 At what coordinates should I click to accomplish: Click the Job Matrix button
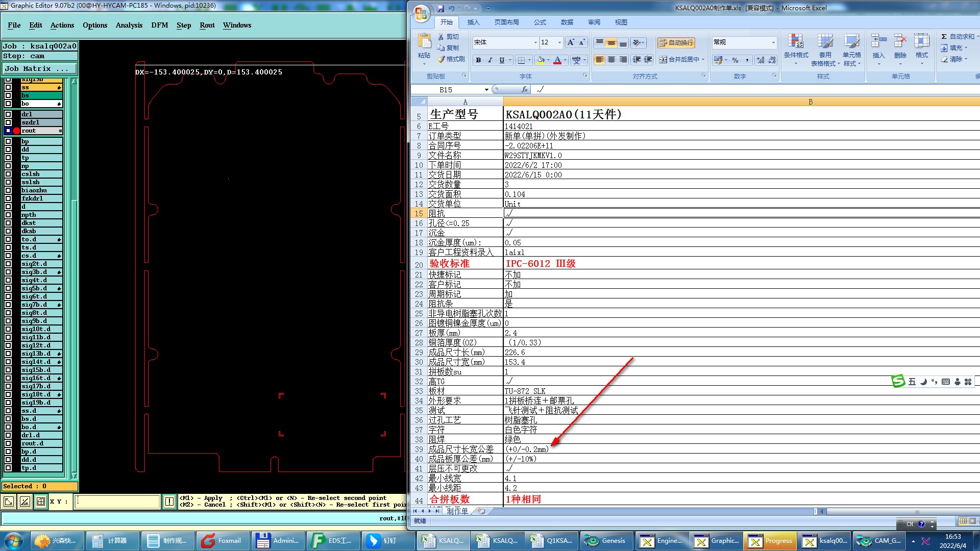coord(40,68)
